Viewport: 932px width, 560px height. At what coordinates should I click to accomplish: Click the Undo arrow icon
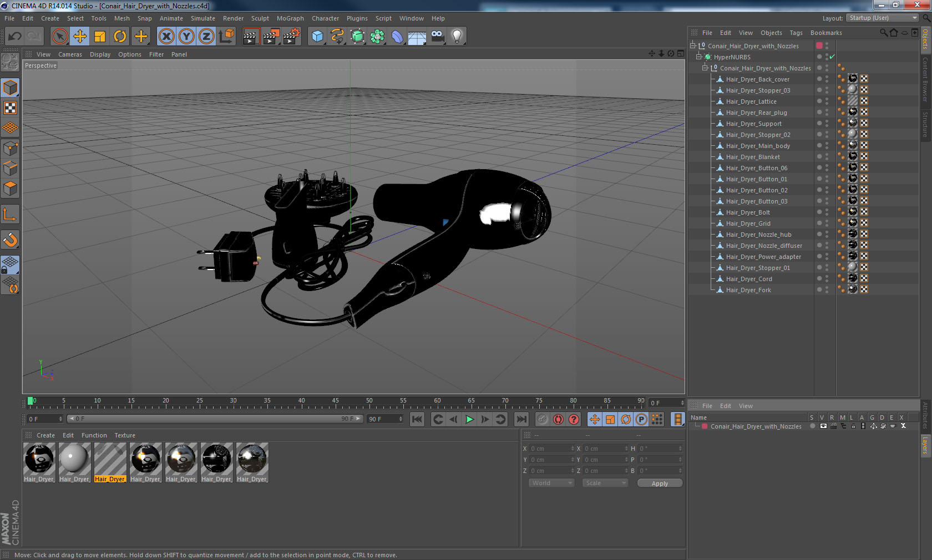[15, 37]
